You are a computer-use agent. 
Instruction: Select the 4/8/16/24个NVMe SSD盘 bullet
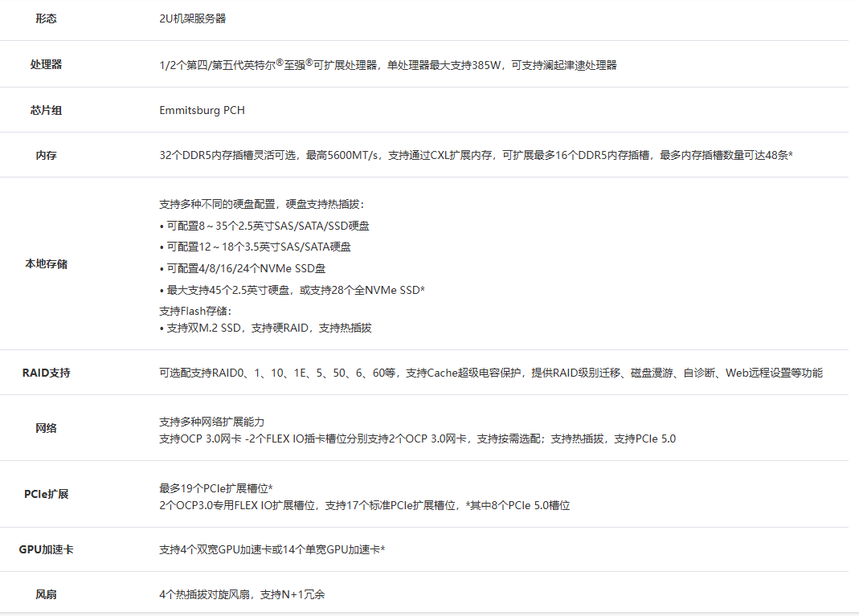click(243, 268)
